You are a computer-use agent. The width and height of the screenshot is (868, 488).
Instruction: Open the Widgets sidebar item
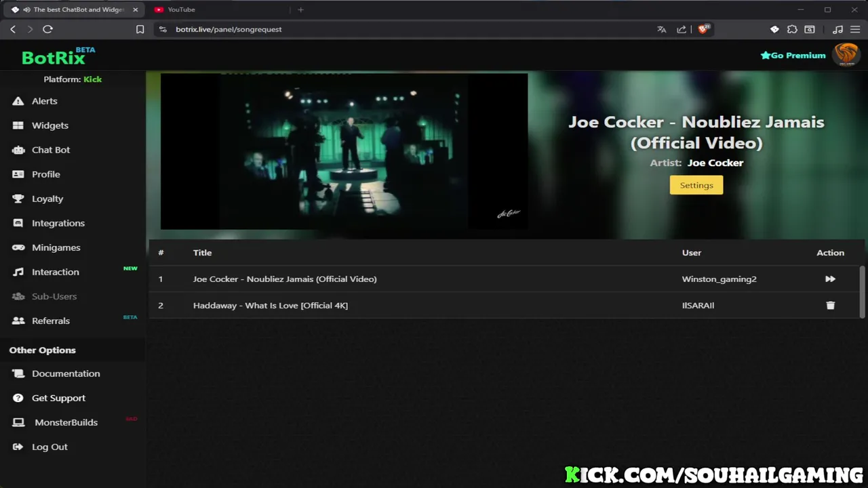(x=50, y=125)
